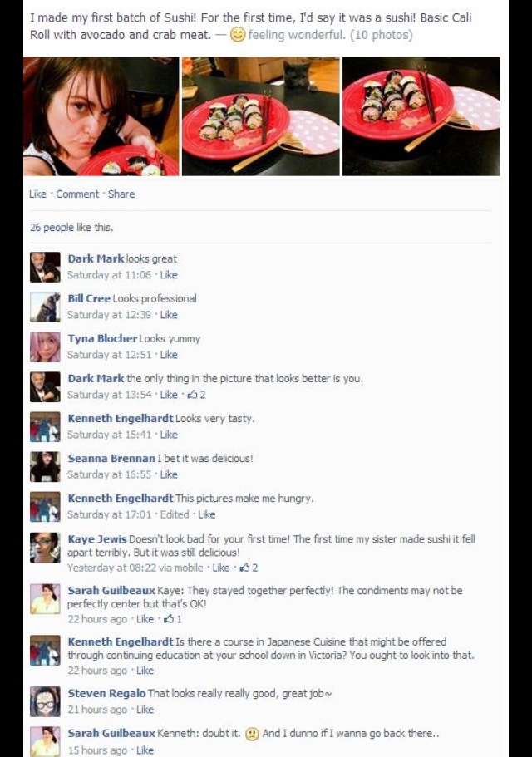View the 26 people who like this
532x757 pixels.
(71, 228)
